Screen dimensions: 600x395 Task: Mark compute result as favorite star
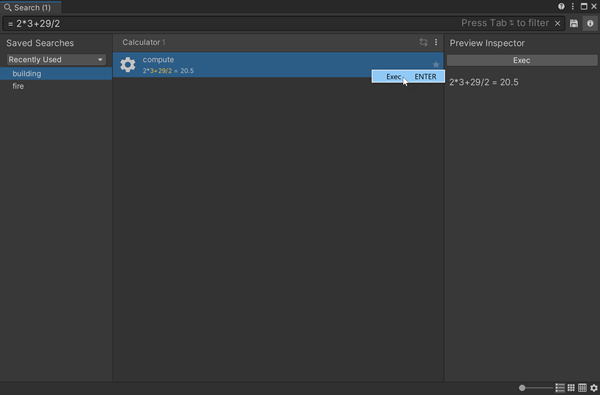(x=436, y=64)
